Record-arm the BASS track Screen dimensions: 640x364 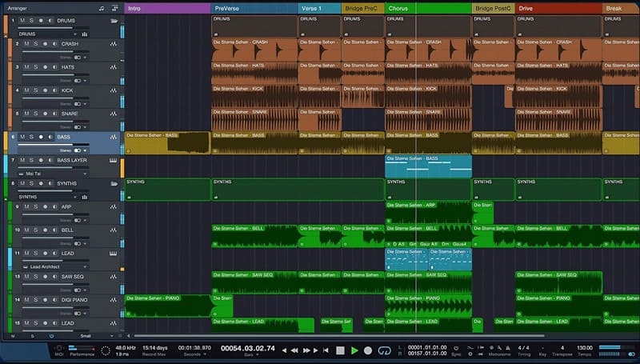point(42,137)
